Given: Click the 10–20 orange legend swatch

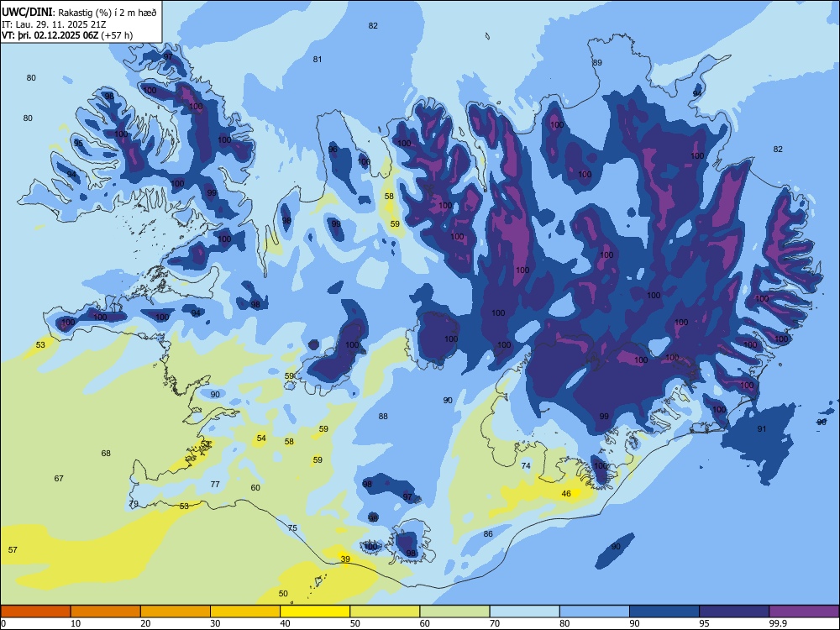Looking at the screenshot, I should coord(106,612).
